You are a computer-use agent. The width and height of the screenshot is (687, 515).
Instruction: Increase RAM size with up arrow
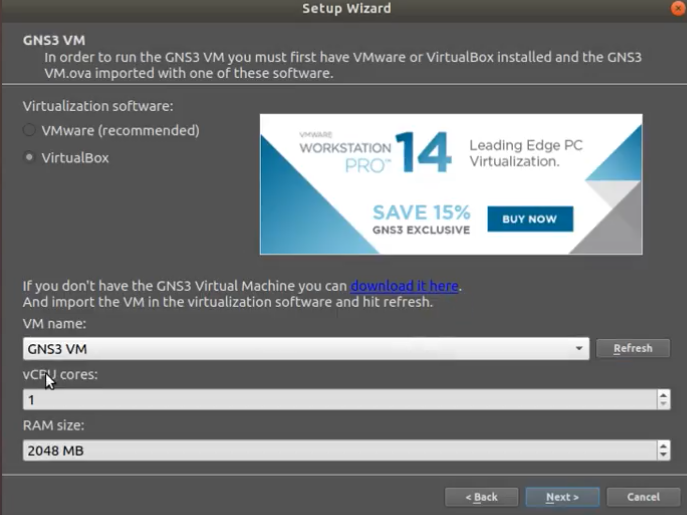pyautogui.click(x=663, y=446)
